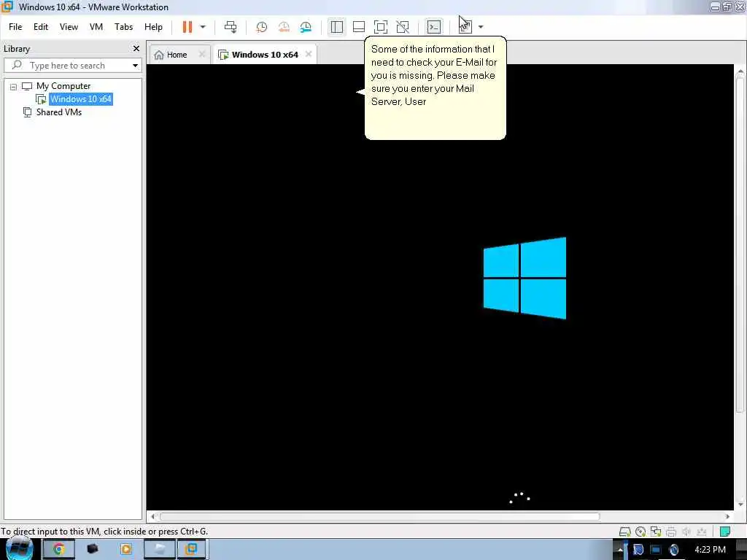This screenshot has height=560, width=747.
Task: Take a snapshot of this virtual machine
Action: point(262,27)
